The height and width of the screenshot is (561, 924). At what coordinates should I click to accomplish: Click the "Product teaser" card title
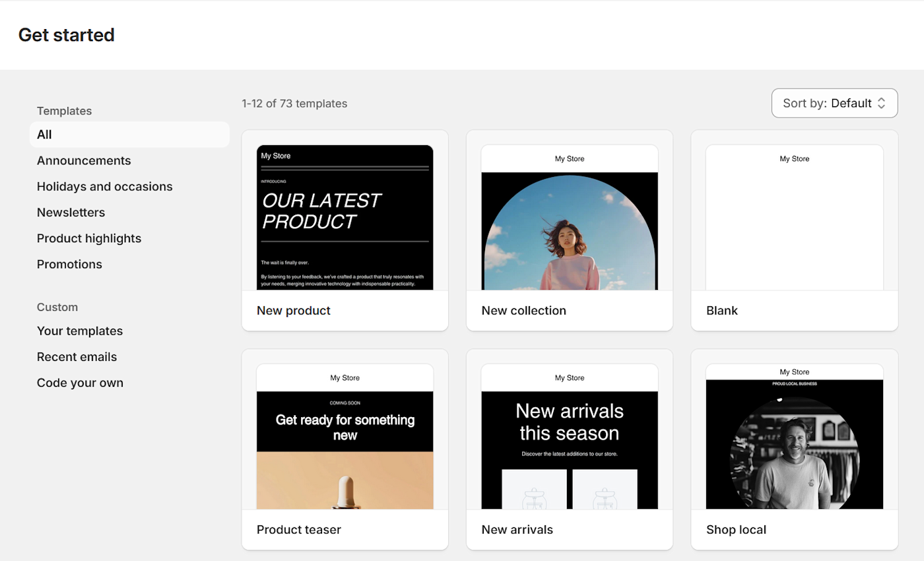click(x=299, y=529)
